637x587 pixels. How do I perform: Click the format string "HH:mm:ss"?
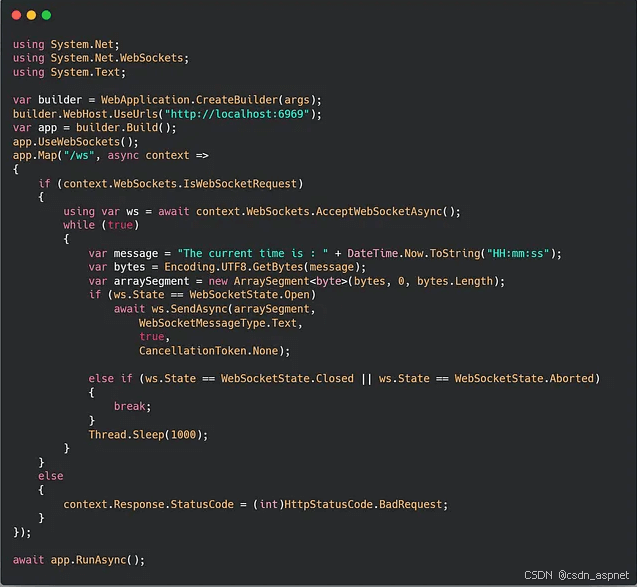518,253
